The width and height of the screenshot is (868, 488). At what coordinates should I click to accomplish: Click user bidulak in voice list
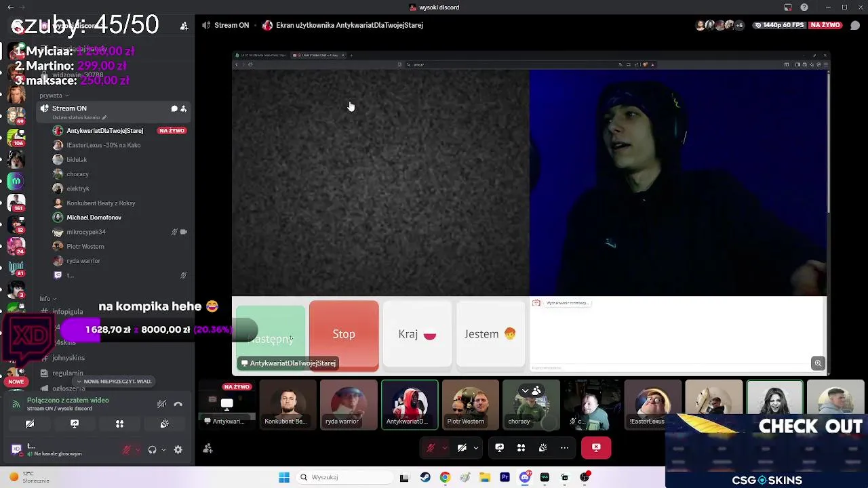click(77, 160)
